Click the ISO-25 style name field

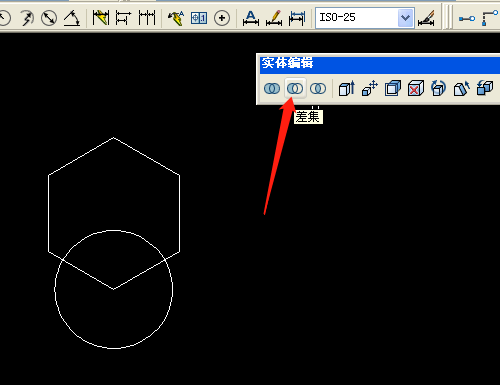point(356,18)
